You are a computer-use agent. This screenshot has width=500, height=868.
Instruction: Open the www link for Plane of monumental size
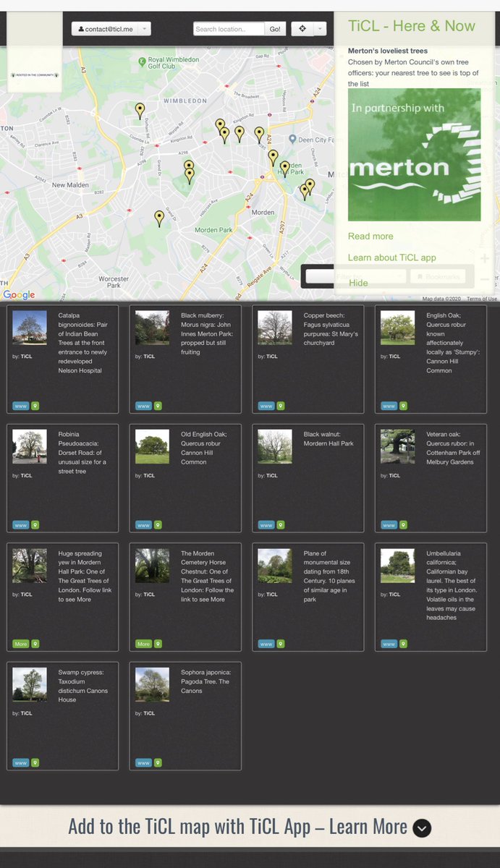click(266, 644)
